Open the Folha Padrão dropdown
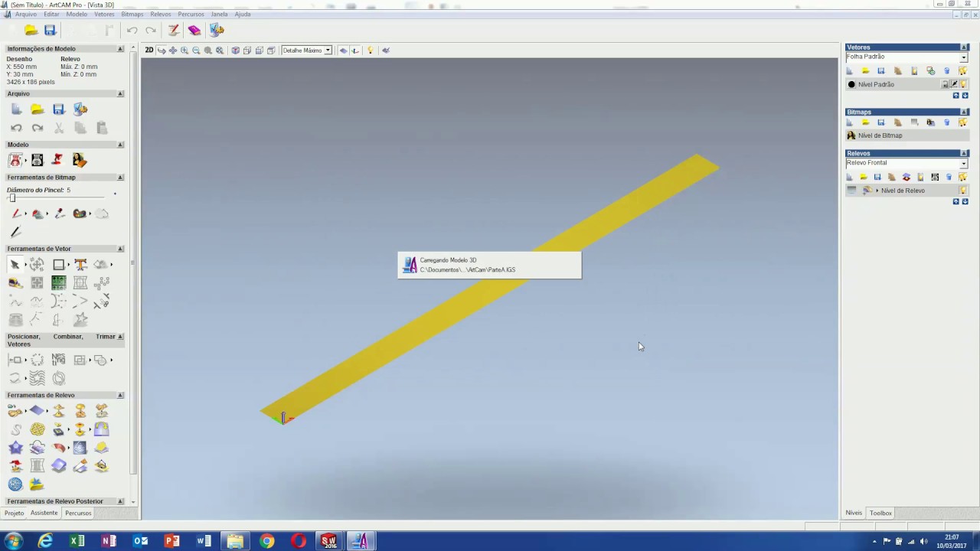 pyautogui.click(x=964, y=57)
